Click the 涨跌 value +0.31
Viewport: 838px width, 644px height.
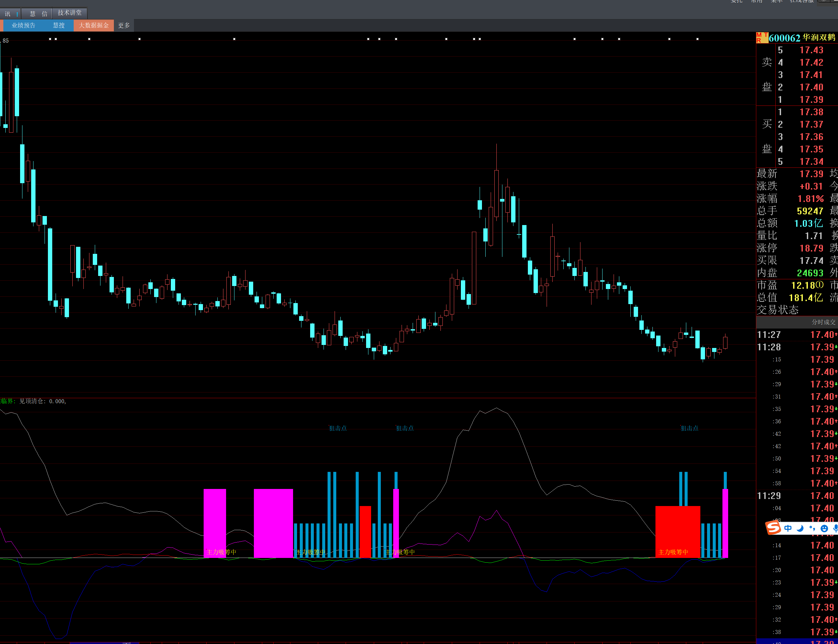[811, 186]
